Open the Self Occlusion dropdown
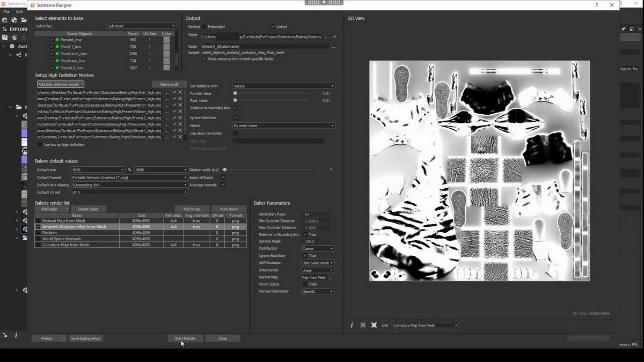Image resolution: width=644 pixels, height=362 pixels. (318, 263)
